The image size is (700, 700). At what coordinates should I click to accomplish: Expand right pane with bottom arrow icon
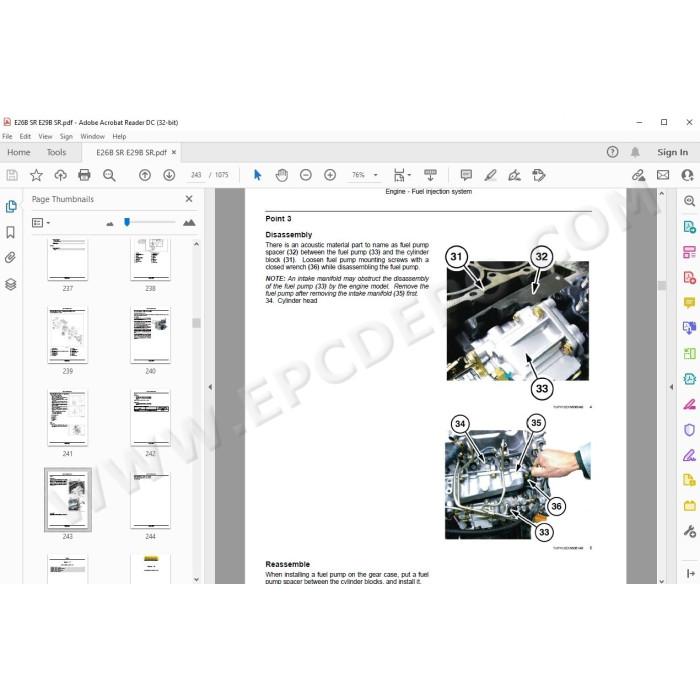[691, 573]
